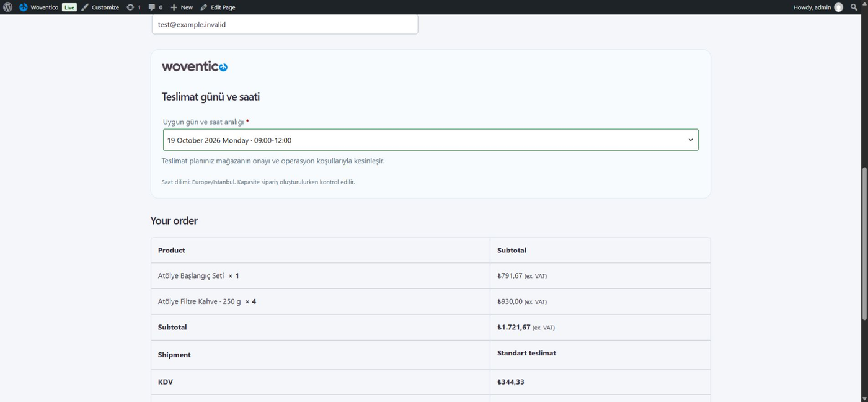The height and width of the screenshot is (402, 868).
Task: Open the delivery day and time dropdown
Action: click(x=430, y=140)
